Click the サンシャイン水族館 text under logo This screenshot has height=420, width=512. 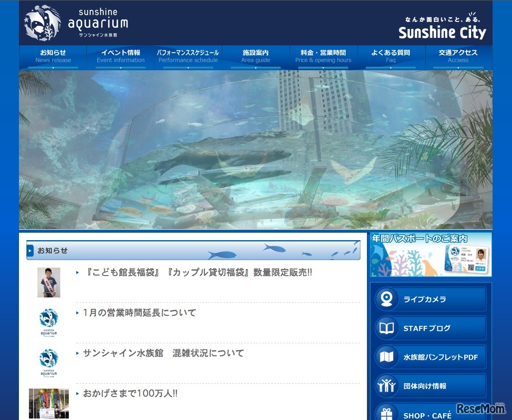pos(98,35)
